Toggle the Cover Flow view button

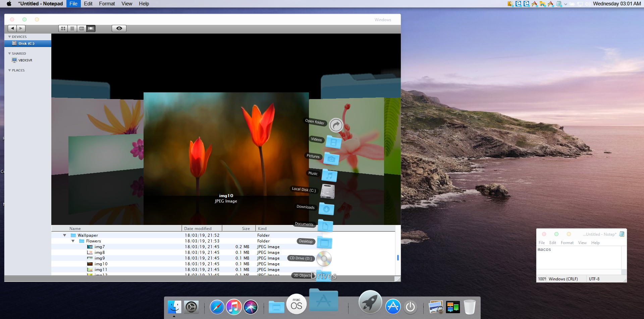pos(91,29)
